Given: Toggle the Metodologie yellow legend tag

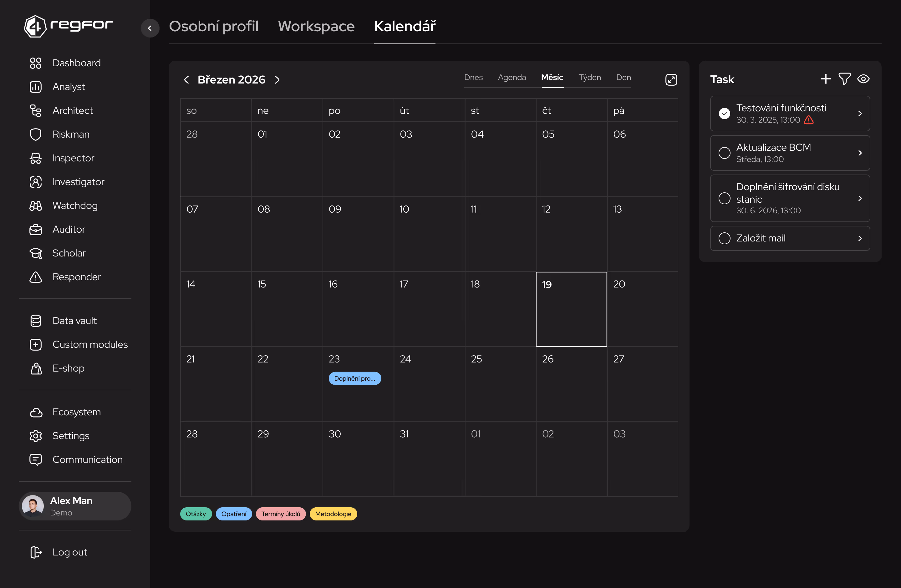Looking at the screenshot, I should pyautogui.click(x=333, y=514).
